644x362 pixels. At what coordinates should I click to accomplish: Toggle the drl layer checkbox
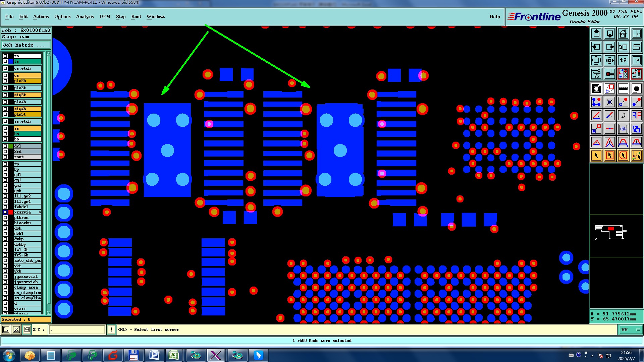point(5,146)
